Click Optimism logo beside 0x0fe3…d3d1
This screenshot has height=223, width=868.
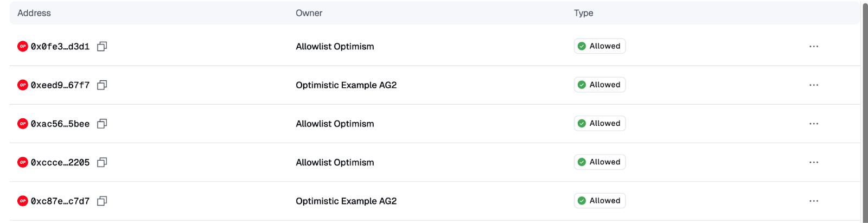pos(23,47)
